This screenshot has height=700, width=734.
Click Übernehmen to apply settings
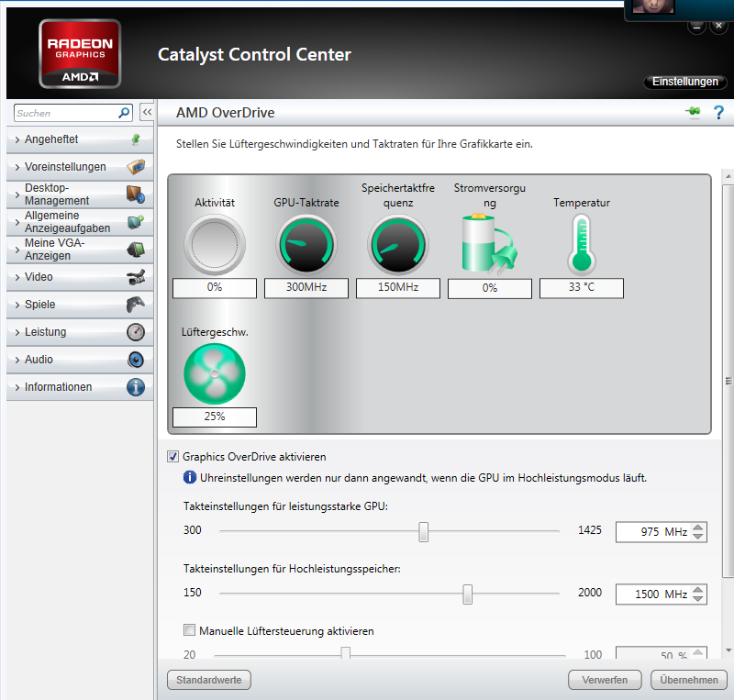[x=689, y=680]
